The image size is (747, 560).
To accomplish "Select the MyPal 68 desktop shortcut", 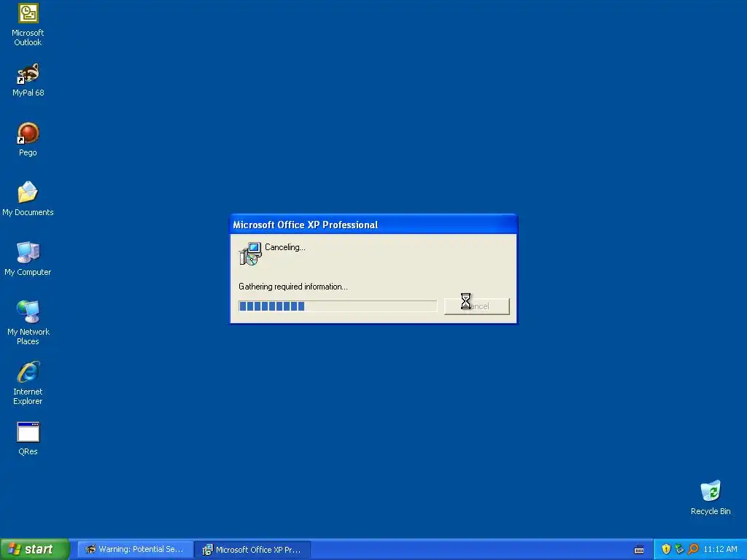I will 28,79.
